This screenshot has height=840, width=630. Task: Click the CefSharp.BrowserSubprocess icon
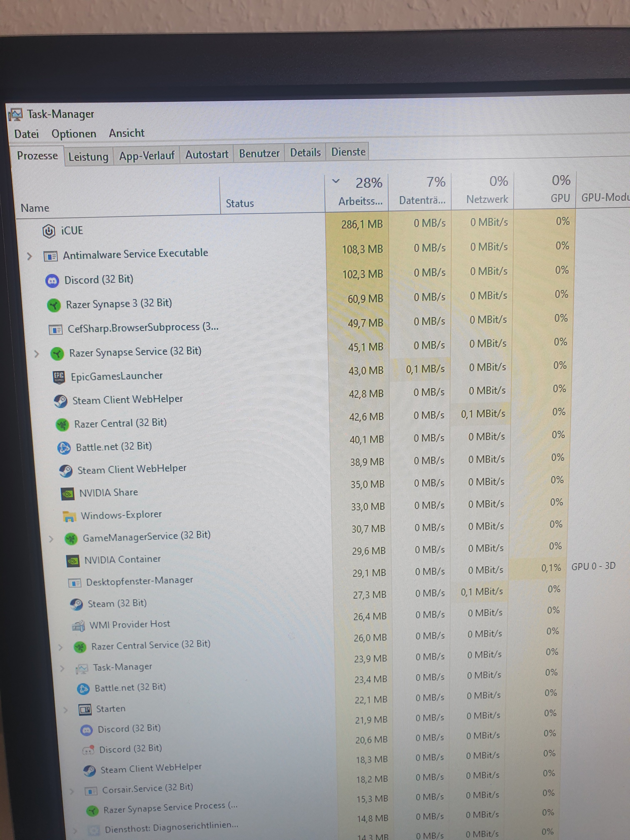point(55,330)
